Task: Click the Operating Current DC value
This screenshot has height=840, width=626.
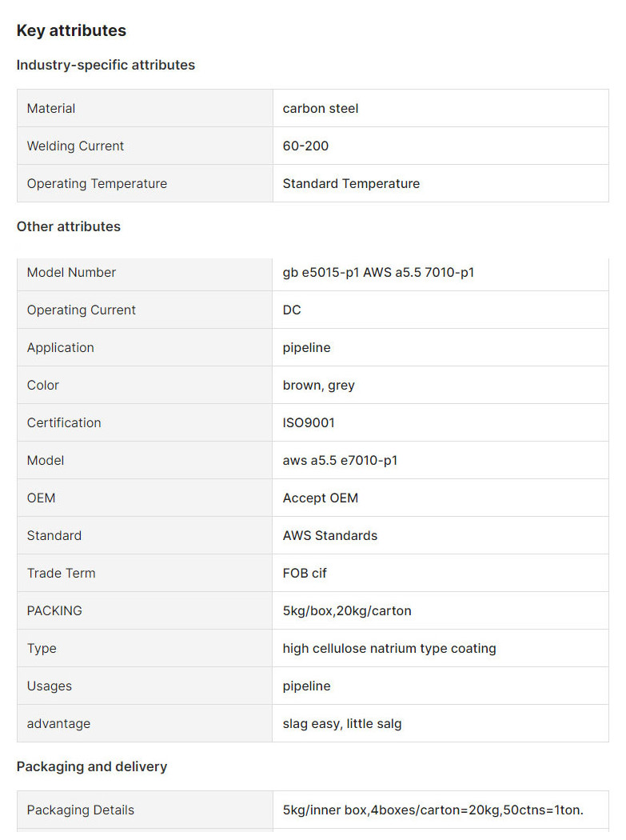Action: pyautogui.click(x=292, y=310)
